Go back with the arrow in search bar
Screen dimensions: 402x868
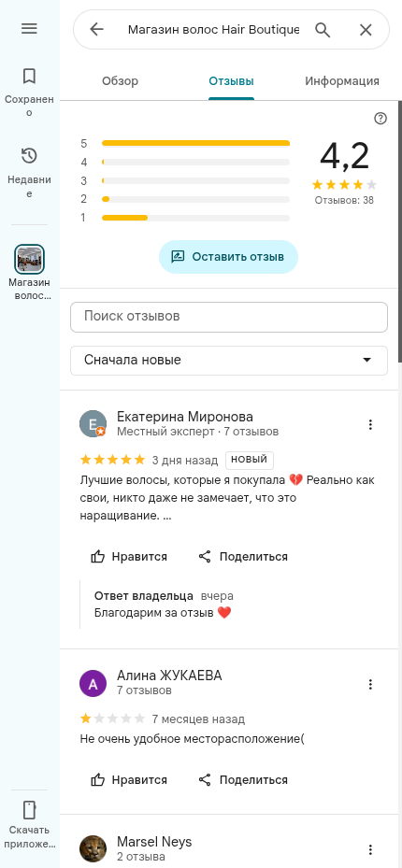(96, 29)
